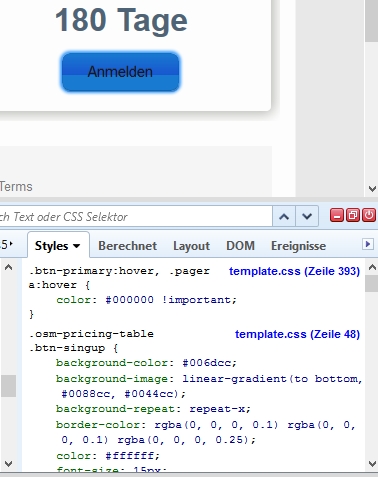Viewport: 378px width, 477px height.
Task: Switch to the Layout tab
Action: click(191, 246)
